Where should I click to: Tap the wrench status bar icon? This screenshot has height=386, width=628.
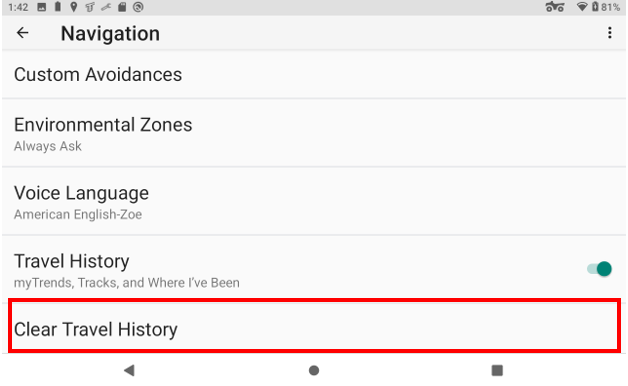[x=106, y=7]
